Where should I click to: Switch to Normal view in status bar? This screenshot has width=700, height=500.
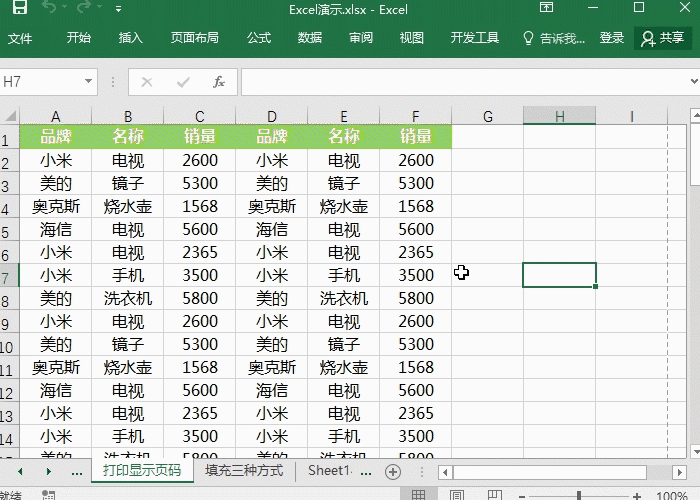(419, 495)
